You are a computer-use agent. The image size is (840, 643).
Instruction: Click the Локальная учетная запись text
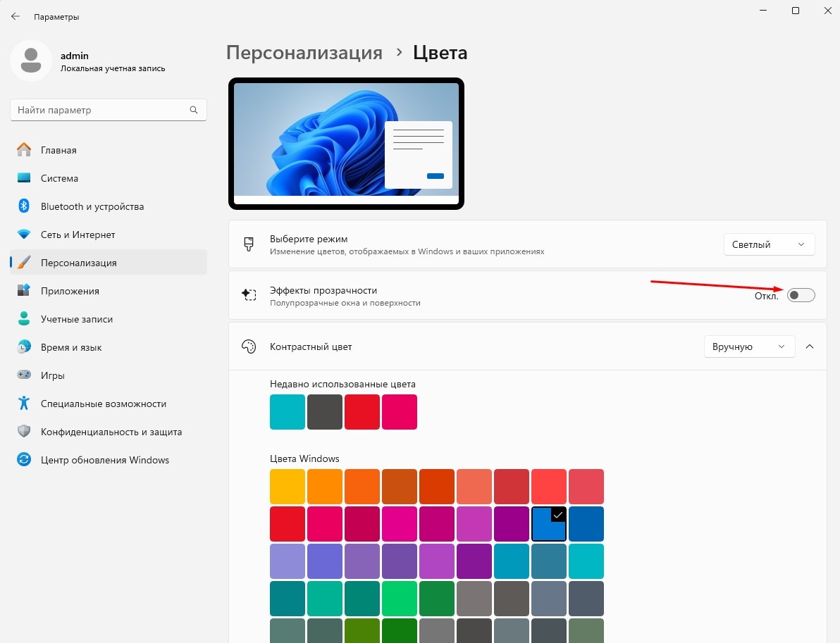tap(113, 68)
